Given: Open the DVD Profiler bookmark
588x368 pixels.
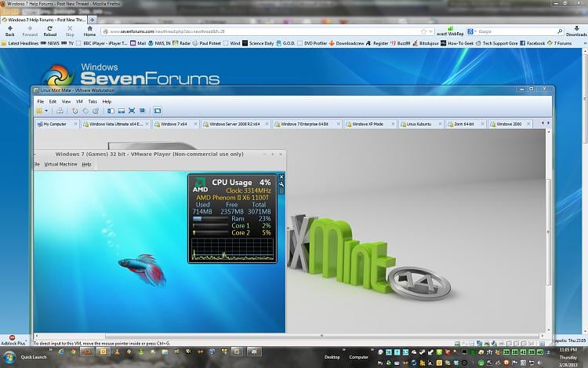Looking at the screenshot, I should tap(312, 43).
